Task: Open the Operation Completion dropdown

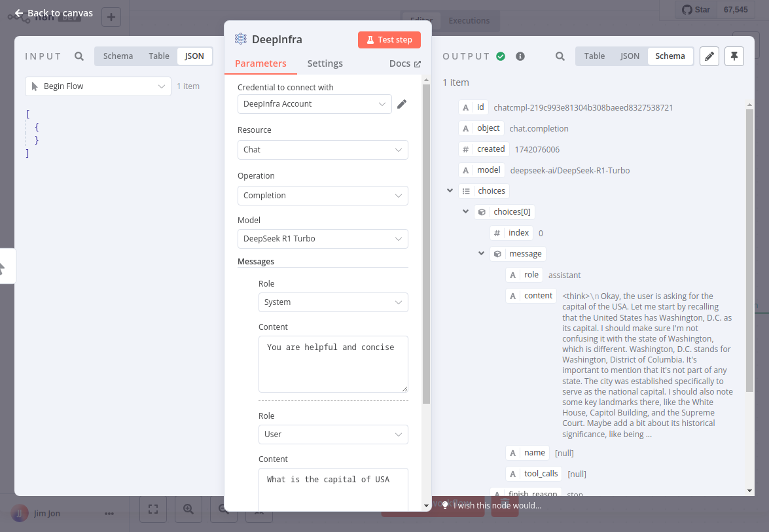Action: 323,196
